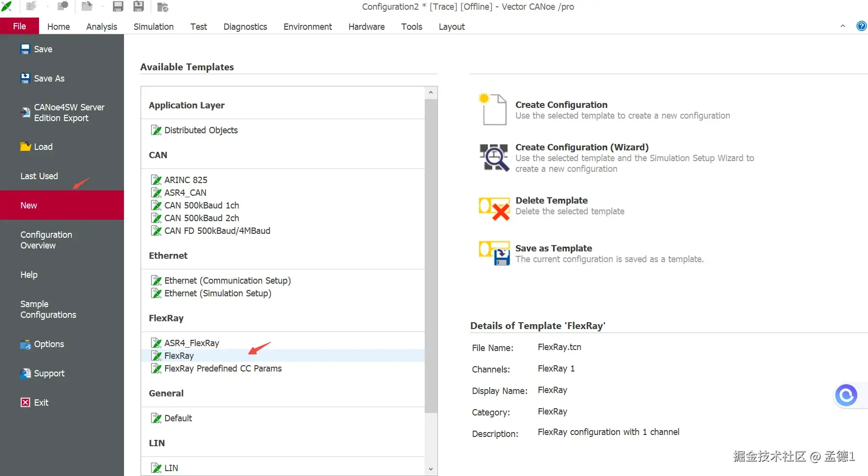Select the Distributed Objects template

[283, 130]
